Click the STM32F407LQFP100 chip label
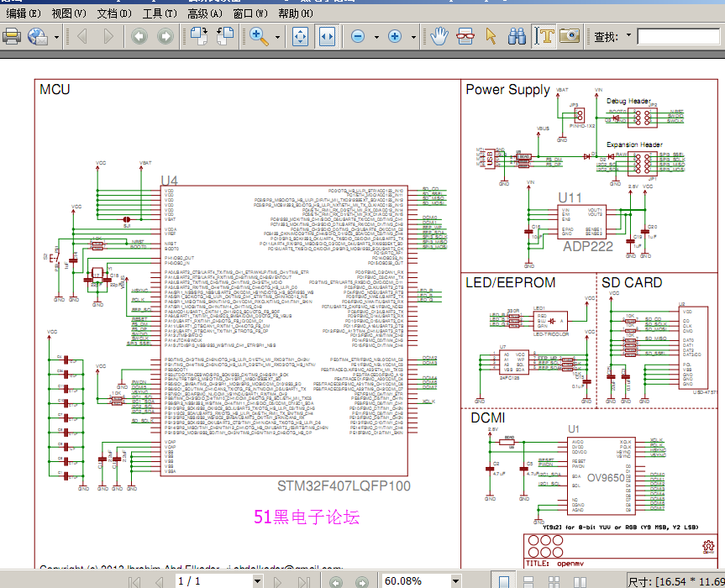Viewport: 725px width, 588px height. pyautogui.click(x=344, y=486)
